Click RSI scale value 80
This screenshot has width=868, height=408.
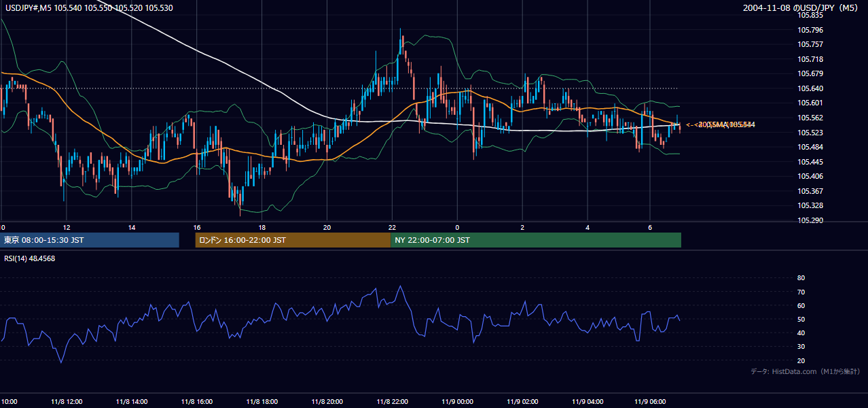click(x=801, y=278)
